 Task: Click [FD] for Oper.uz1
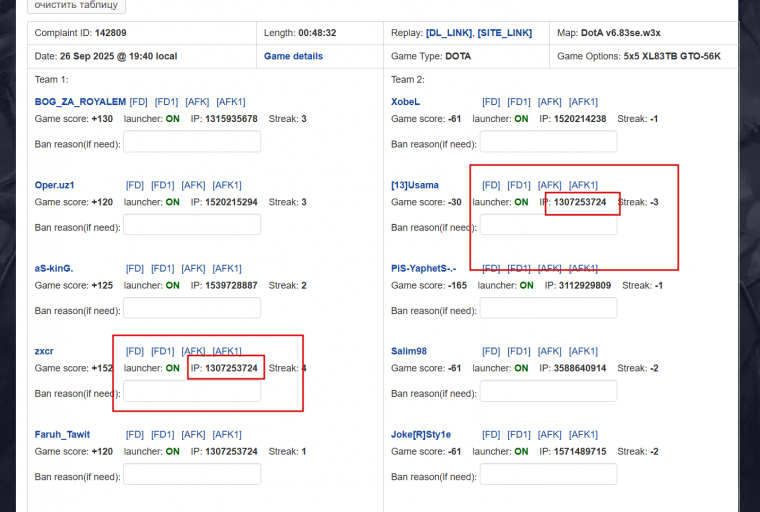point(135,185)
